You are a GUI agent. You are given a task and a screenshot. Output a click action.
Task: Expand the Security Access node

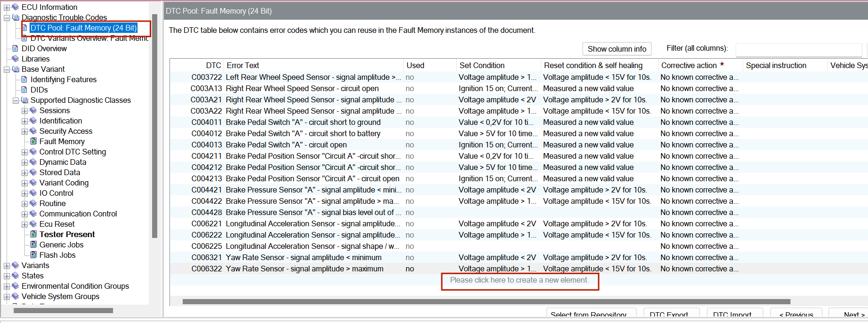coord(24,131)
